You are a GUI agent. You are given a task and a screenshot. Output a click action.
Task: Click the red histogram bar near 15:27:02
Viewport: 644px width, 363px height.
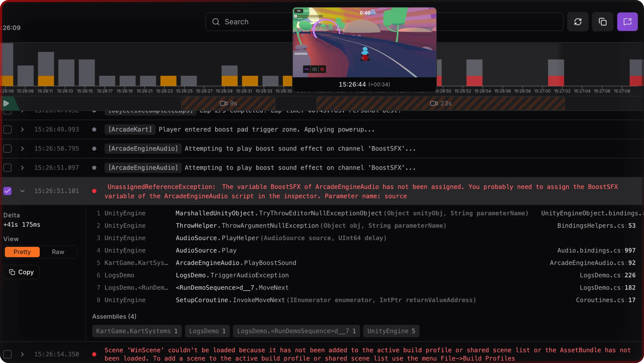[556, 81]
